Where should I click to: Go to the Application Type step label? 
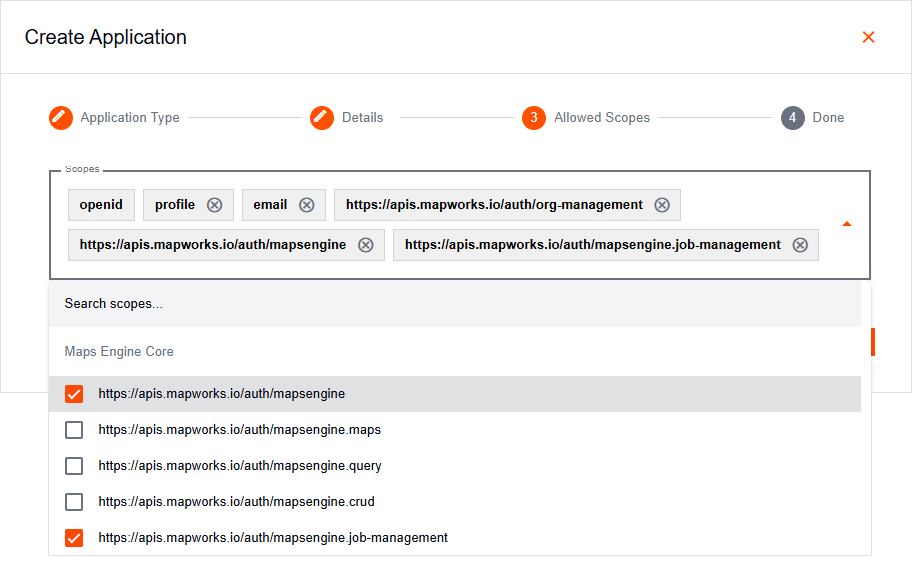point(130,118)
